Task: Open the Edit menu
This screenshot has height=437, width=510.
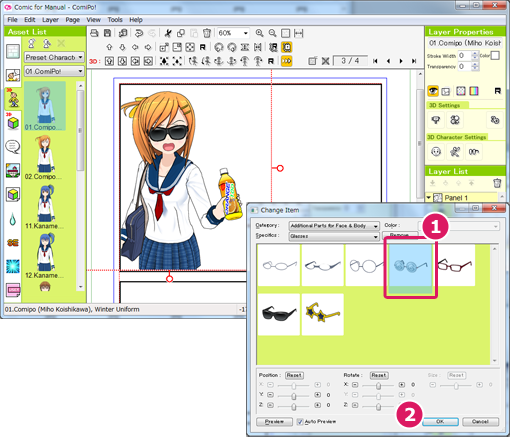Action: click(x=30, y=20)
